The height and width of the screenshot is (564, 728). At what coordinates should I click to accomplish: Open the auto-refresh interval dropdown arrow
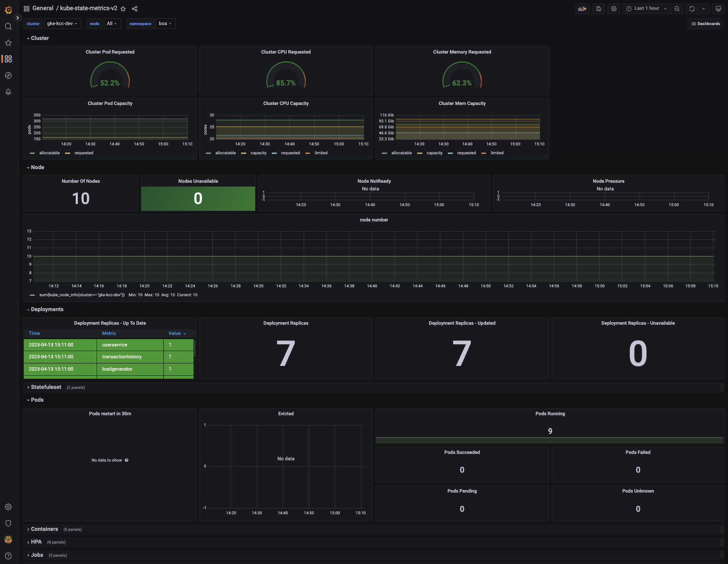pyautogui.click(x=703, y=9)
